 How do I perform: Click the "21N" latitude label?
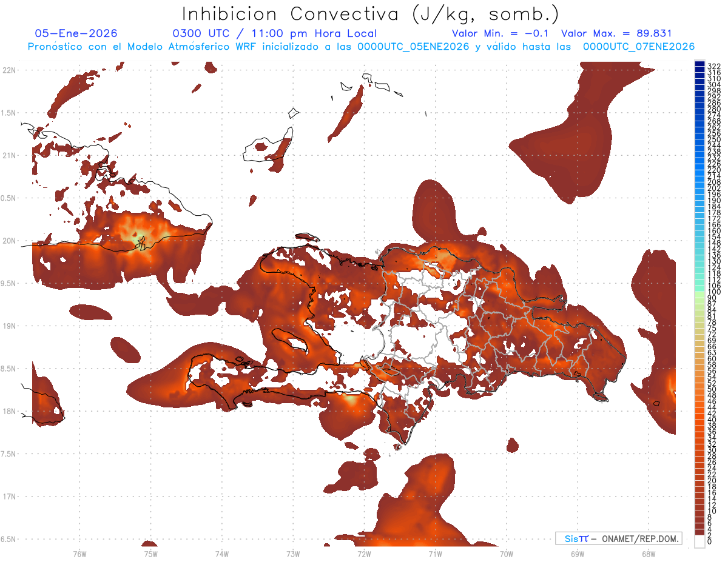pyautogui.click(x=9, y=155)
